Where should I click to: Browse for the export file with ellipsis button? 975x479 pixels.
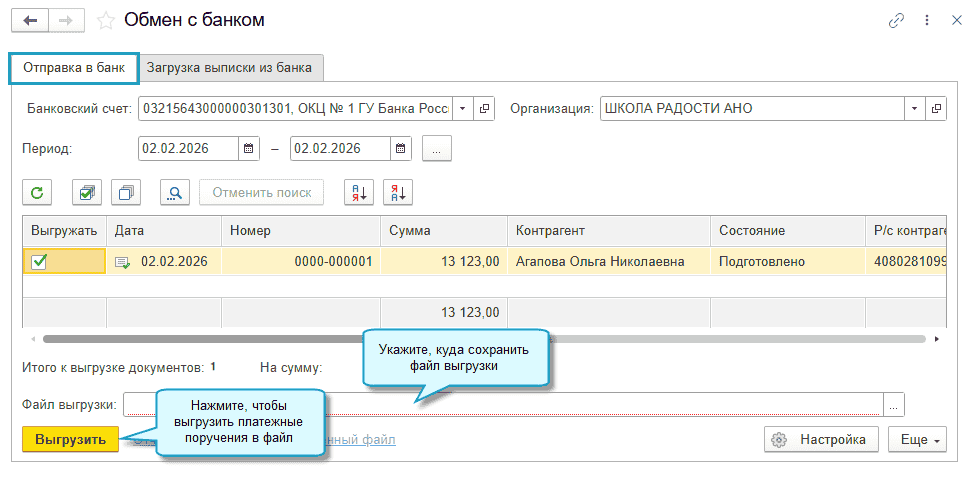(x=894, y=405)
